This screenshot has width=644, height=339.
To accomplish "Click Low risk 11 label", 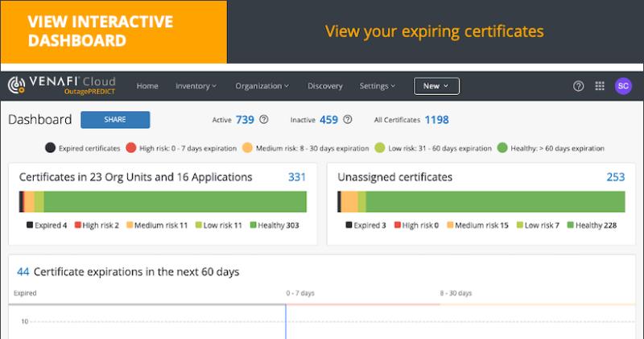I will pos(219,225).
